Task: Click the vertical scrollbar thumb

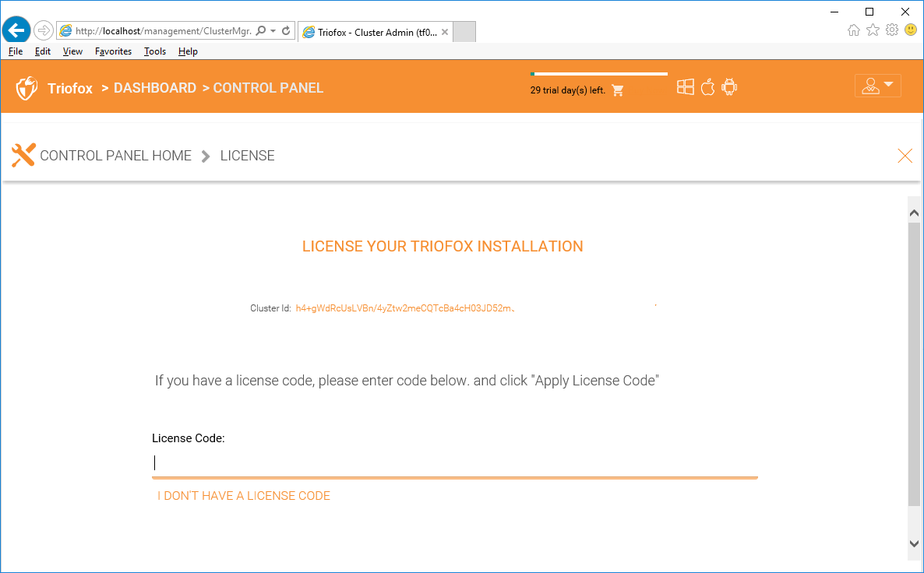Action: click(x=914, y=364)
